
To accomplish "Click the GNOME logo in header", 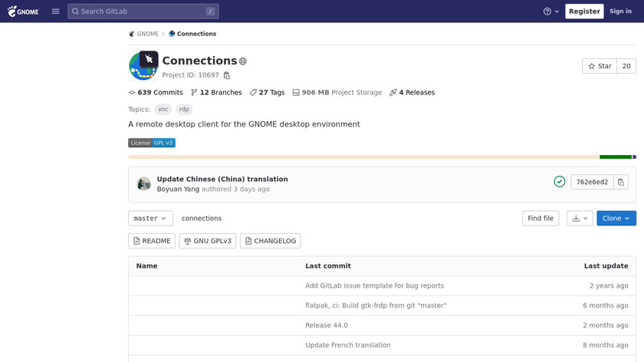I will pyautogui.click(x=25, y=12).
